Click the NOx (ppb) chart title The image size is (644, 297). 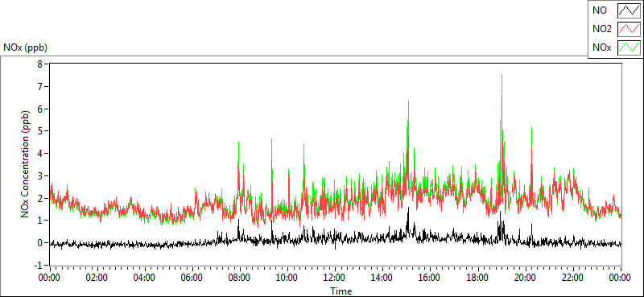click(x=25, y=48)
